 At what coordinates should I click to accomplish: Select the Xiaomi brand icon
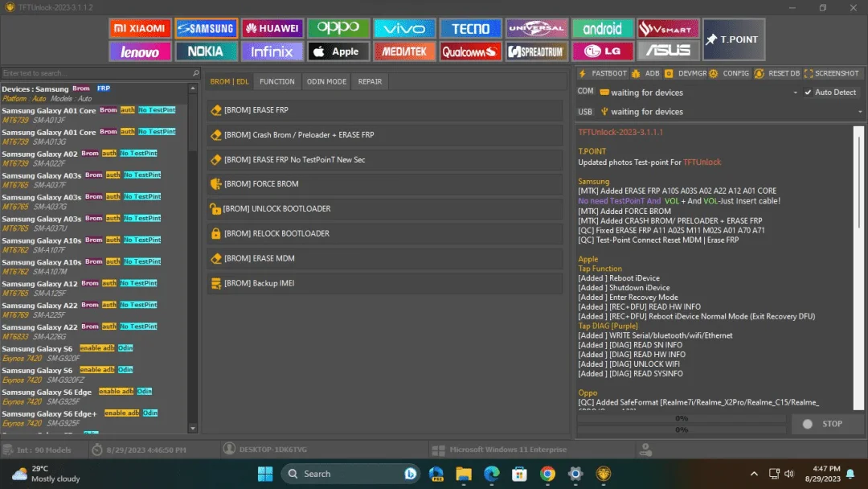[x=140, y=28]
